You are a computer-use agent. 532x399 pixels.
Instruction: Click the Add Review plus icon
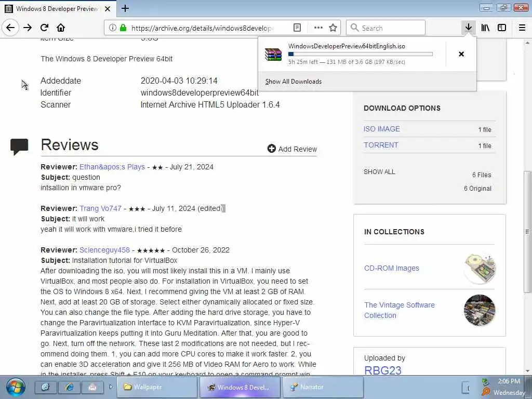click(271, 149)
